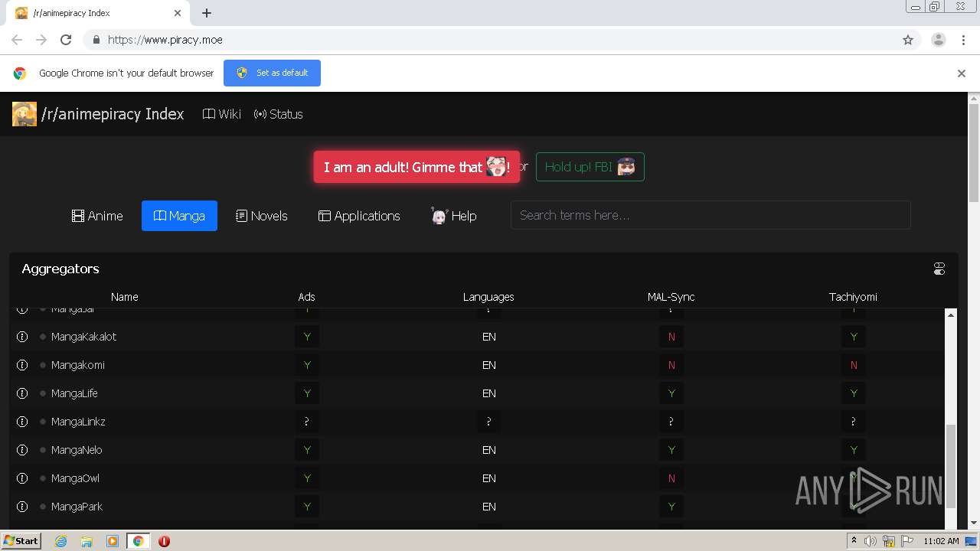Click MangaKakalot MAL-Sync N cell
The width and height of the screenshot is (980, 551).
click(x=671, y=337)
